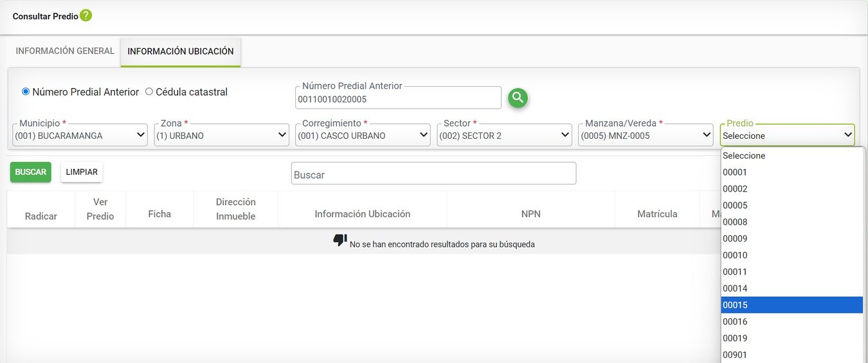Click the NPN column header
Screen dimensions: 868x363
(x=530, y=214)
